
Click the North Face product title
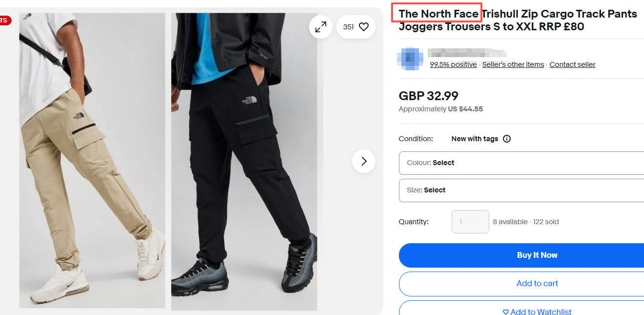(x=518, y=20)
